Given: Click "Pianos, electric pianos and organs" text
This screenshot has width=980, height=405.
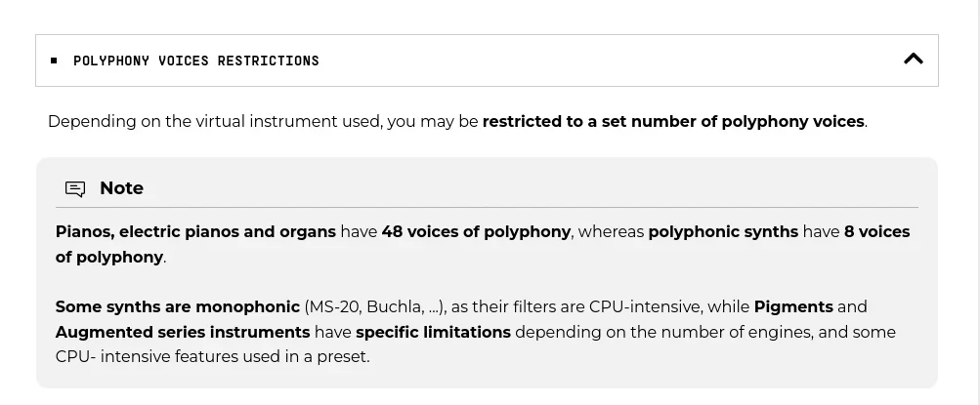Looking at the screenshot, I should [195, 232].
